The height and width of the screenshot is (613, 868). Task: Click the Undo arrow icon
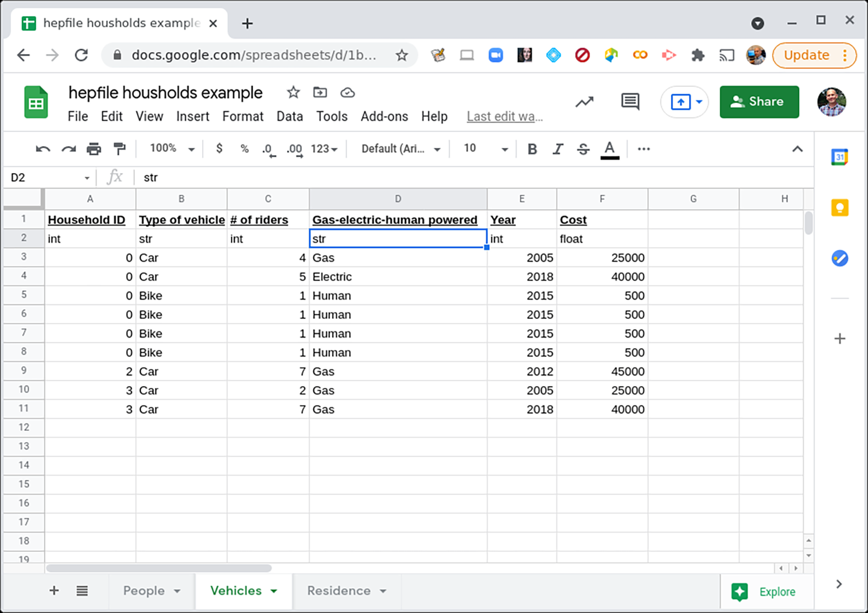[43, 149]
